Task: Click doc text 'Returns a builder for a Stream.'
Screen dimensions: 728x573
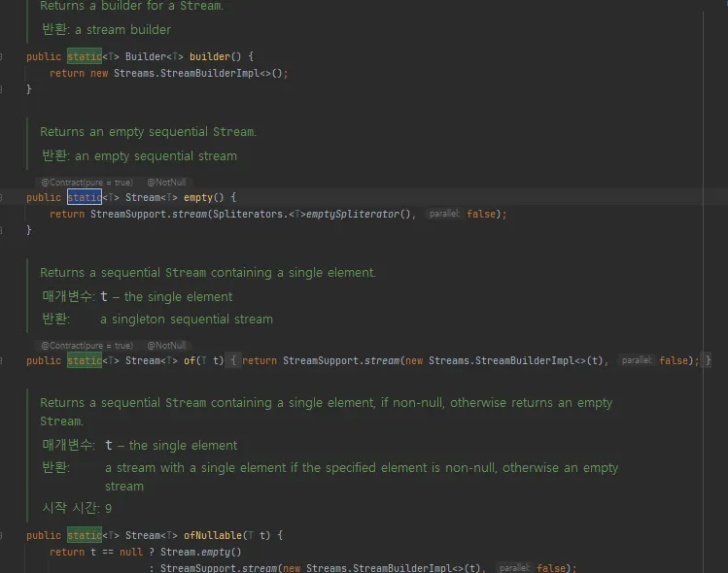Action: pos(131,6)
